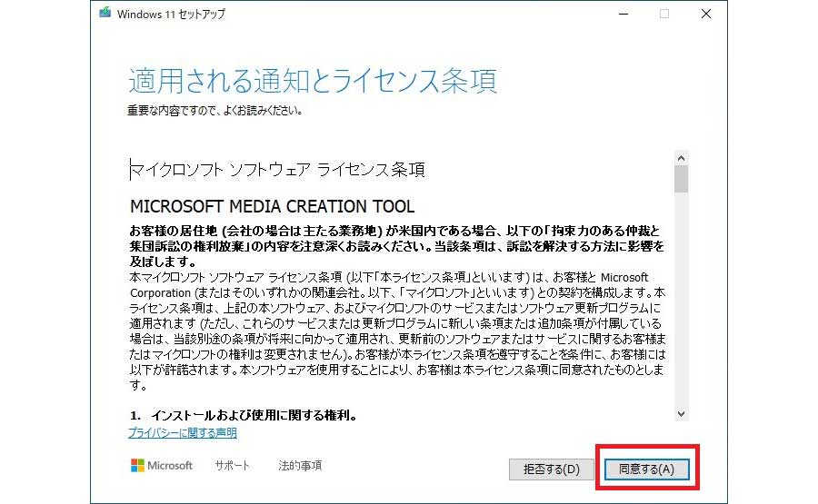Click the bold arbitration notice paragraph
The width and height of the screenshot is (818, 504).
pyautogui.click(x=396, y=245)
